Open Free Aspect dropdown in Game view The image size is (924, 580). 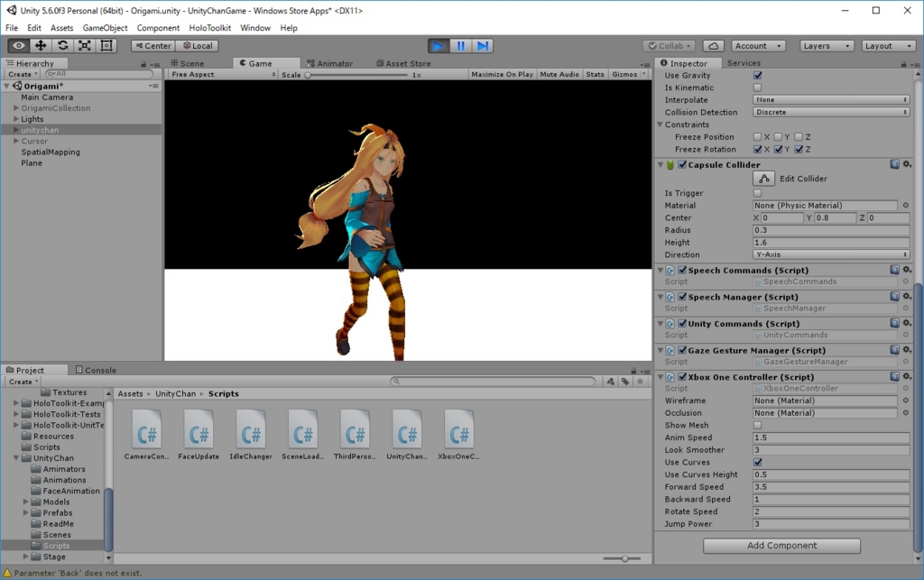coord(223,74)
